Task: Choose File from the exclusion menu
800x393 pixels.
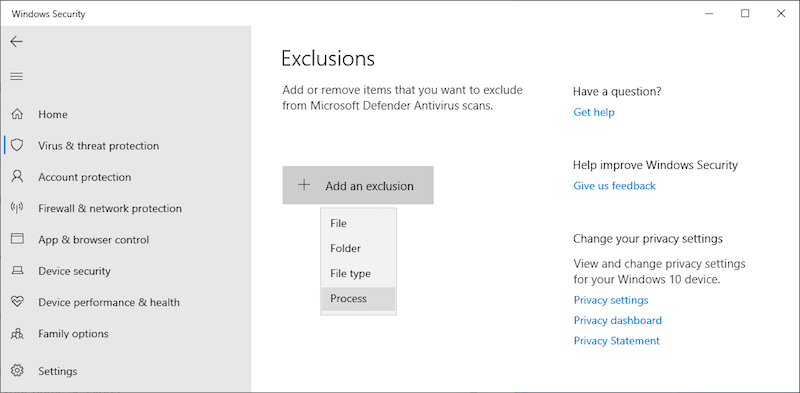Action: tap(358, 224)
